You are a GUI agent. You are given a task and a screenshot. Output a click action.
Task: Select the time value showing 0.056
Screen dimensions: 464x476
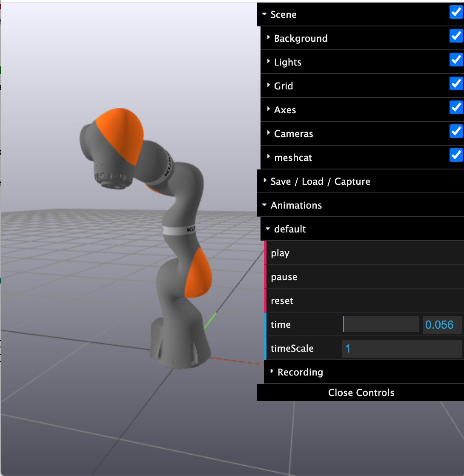pos(441,324)
